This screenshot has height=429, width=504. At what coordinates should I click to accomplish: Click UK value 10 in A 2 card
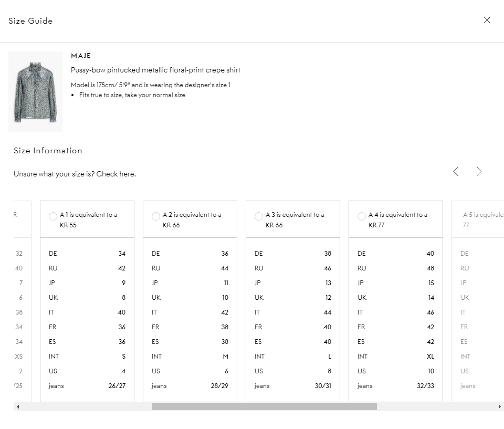point(225,298)
